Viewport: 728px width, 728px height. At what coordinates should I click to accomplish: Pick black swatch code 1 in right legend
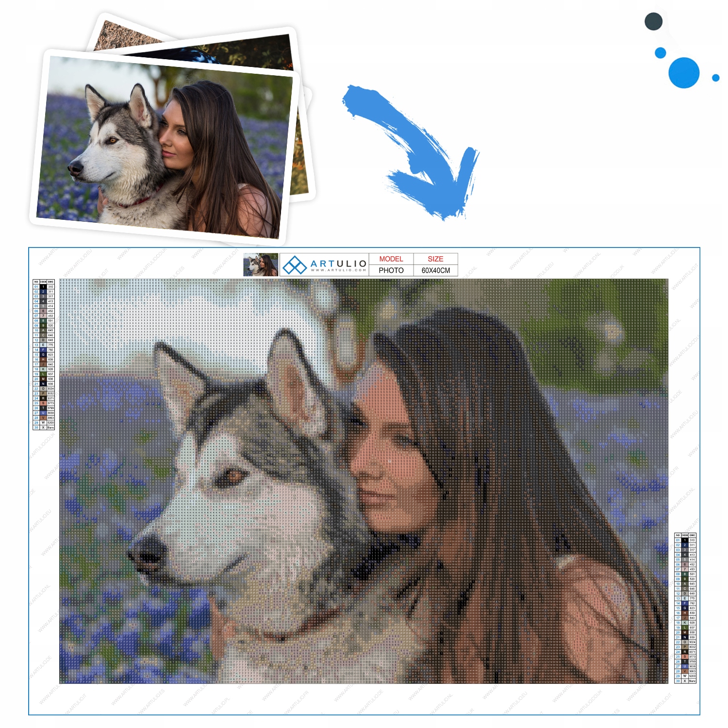(x=685, y=540)
